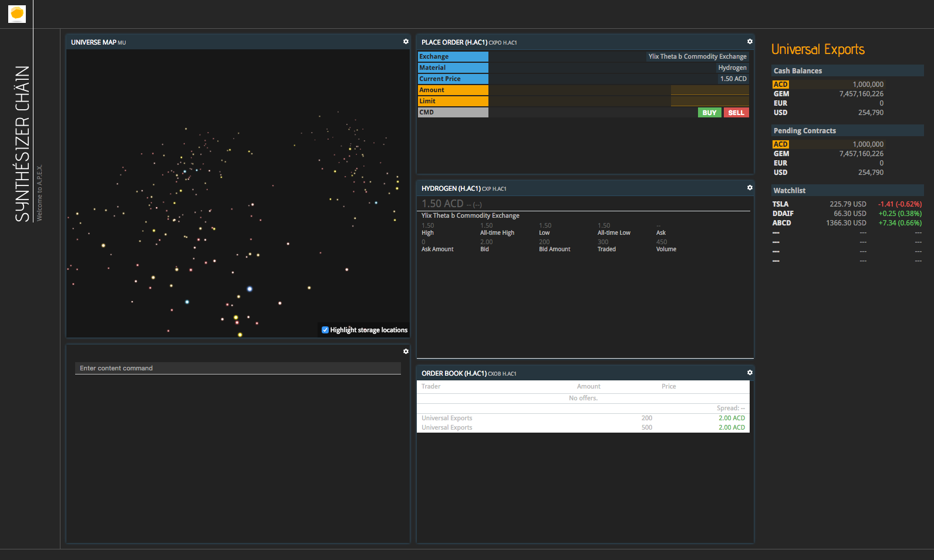Click the Universal Exports 500 bid row
Viewport: 934px width, 560px height.
[583, 427]
